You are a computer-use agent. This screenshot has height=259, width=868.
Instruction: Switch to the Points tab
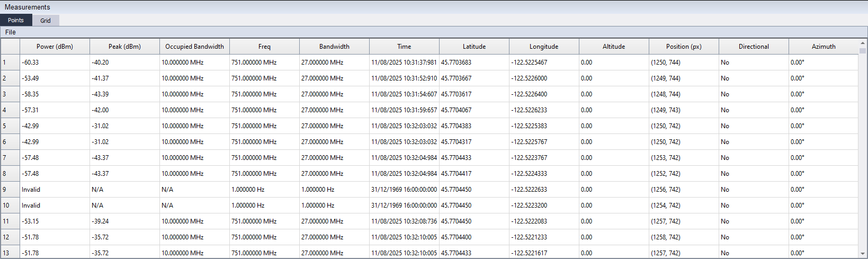[16, 20]
